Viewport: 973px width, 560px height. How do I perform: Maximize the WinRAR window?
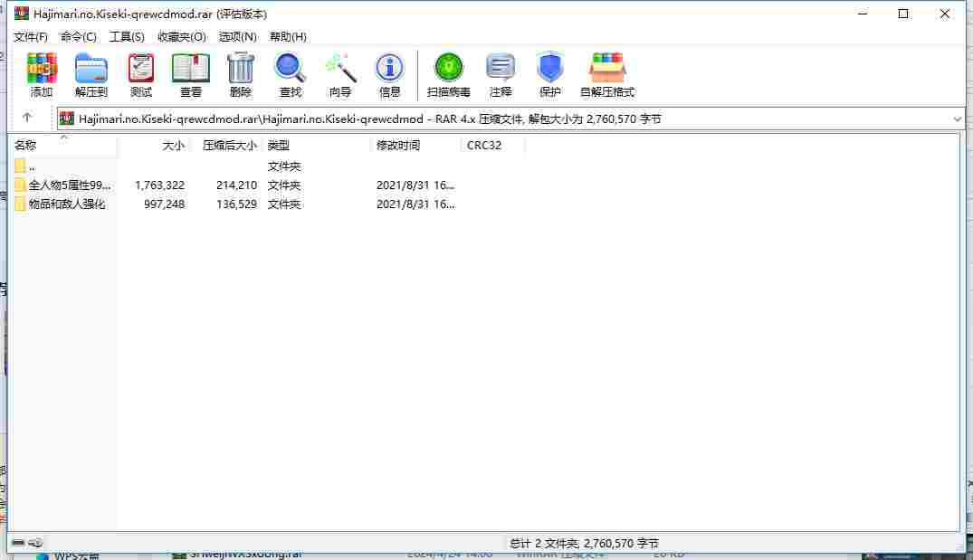pyautogui.click(x=903, y=13)
